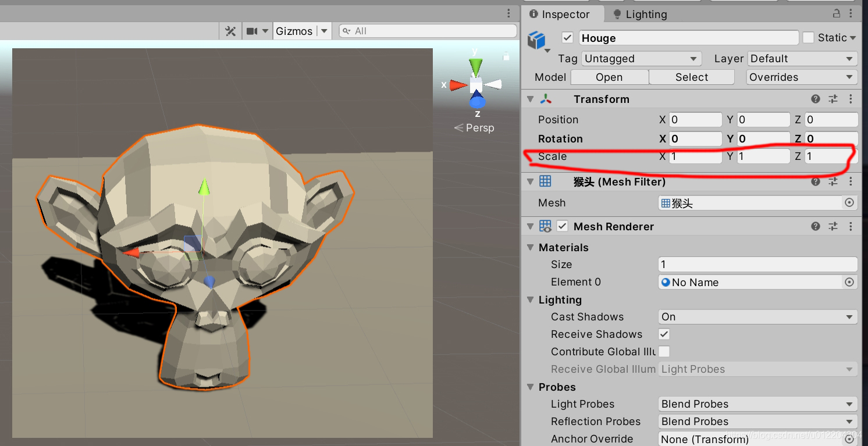
Task: Toggle Persp projection mode label
Action: (x=474, y=127)
